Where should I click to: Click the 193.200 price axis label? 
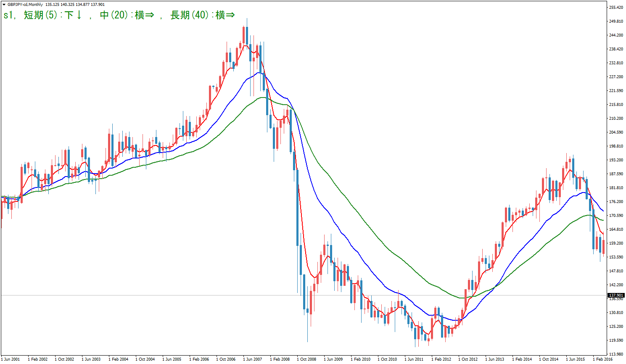click(x=616, y=160)
